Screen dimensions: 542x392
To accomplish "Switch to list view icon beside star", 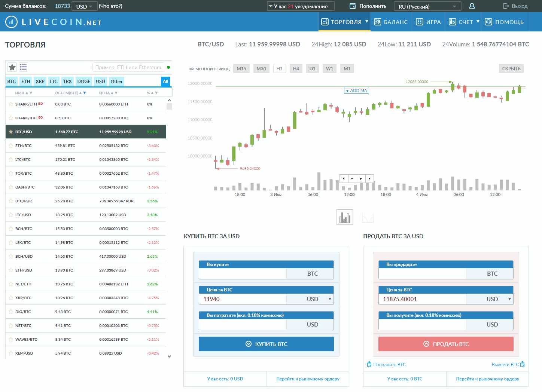I will click(x=23, y=67).
